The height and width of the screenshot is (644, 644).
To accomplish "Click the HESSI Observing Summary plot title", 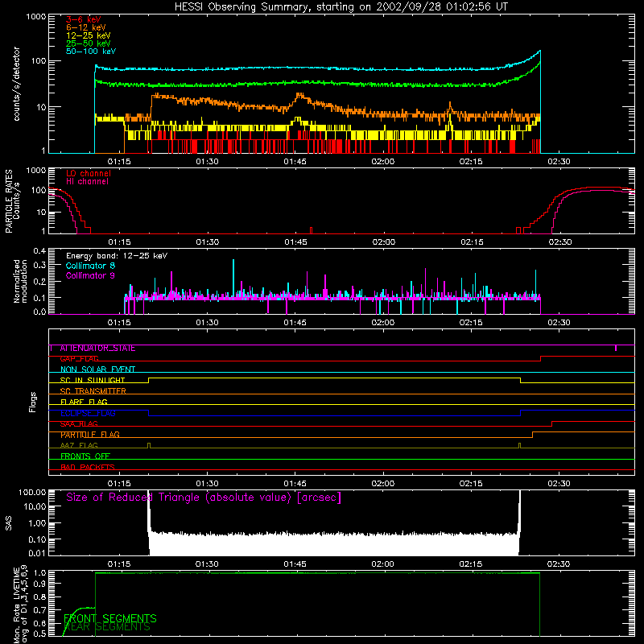I will tap(341, 7).
